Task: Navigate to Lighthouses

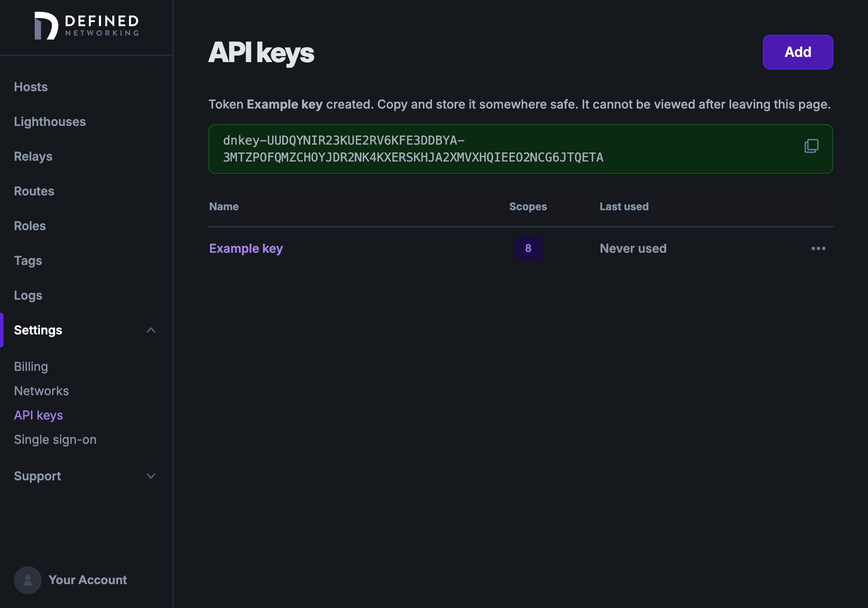Action: (x=50, y=122)
